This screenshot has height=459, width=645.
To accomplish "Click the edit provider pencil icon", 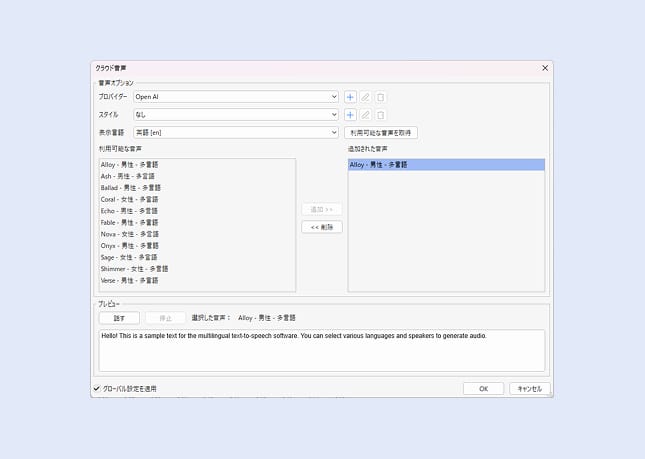I will click(x=365, y=97).
